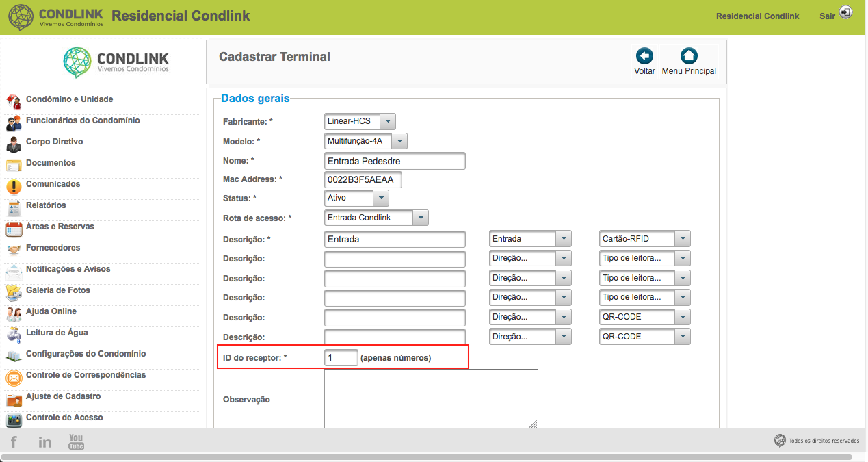The image size is (868, 462).
Task: Open the Modelo dropdown showing Multifunção-4A
Action: (366, 141)
